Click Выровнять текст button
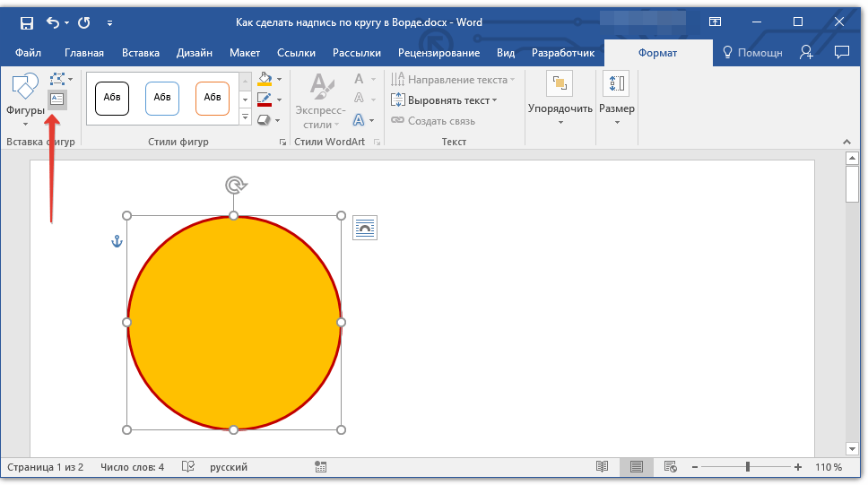 pos(447,100)
